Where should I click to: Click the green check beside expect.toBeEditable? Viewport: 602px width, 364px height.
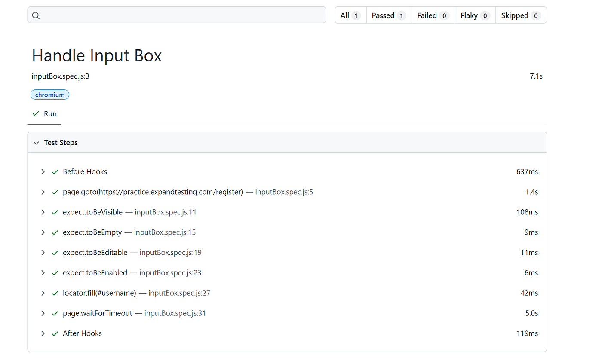tap(55, 253)
